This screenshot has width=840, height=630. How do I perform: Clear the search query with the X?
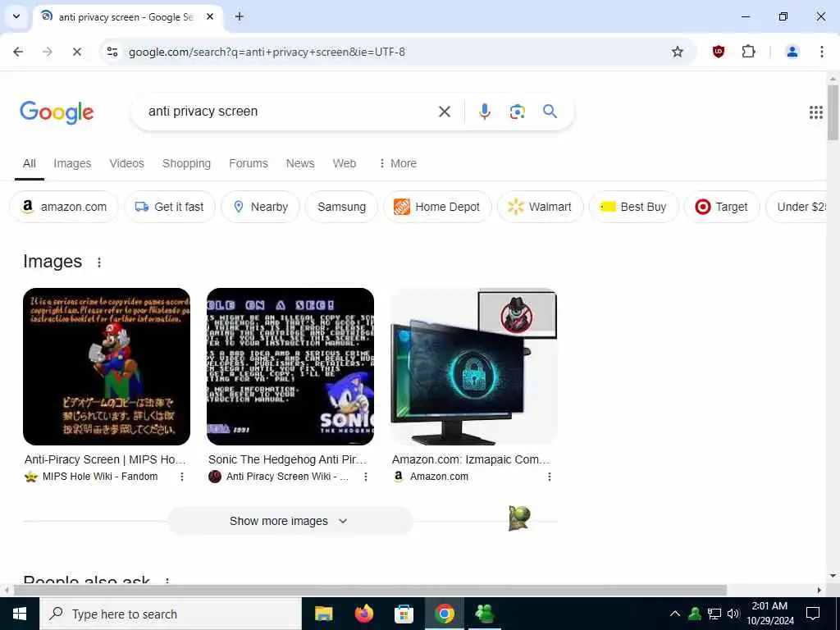444,112
